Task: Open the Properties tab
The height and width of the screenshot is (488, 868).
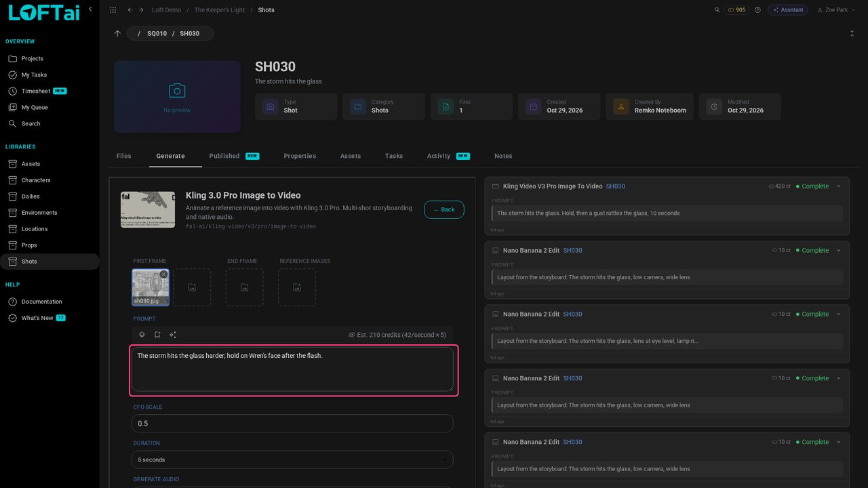Action: click(x=300, y=156)
